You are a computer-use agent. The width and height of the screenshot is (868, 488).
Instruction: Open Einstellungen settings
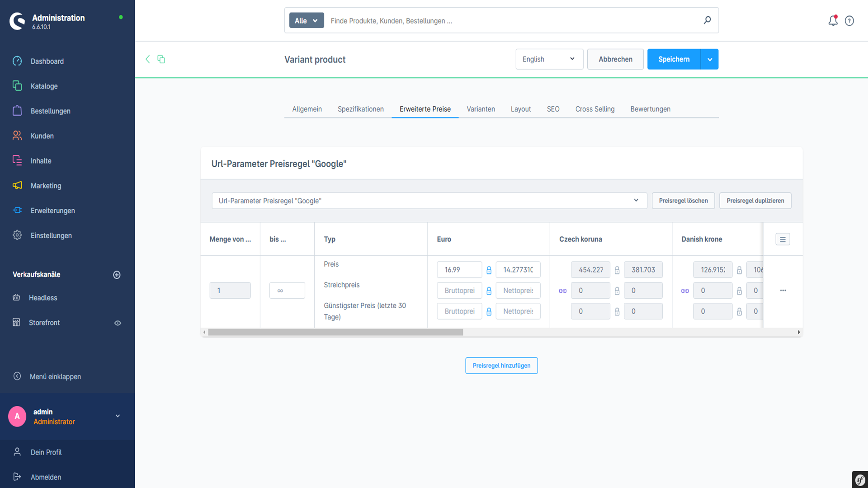coord(51,235)
